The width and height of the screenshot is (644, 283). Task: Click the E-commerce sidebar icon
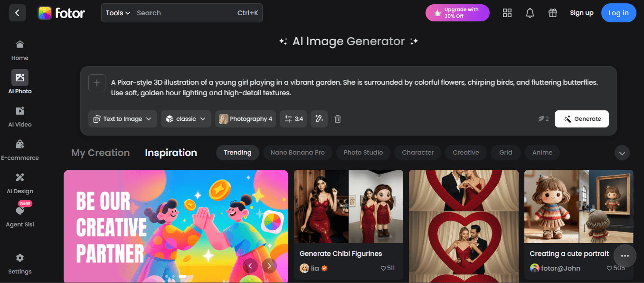19,144
